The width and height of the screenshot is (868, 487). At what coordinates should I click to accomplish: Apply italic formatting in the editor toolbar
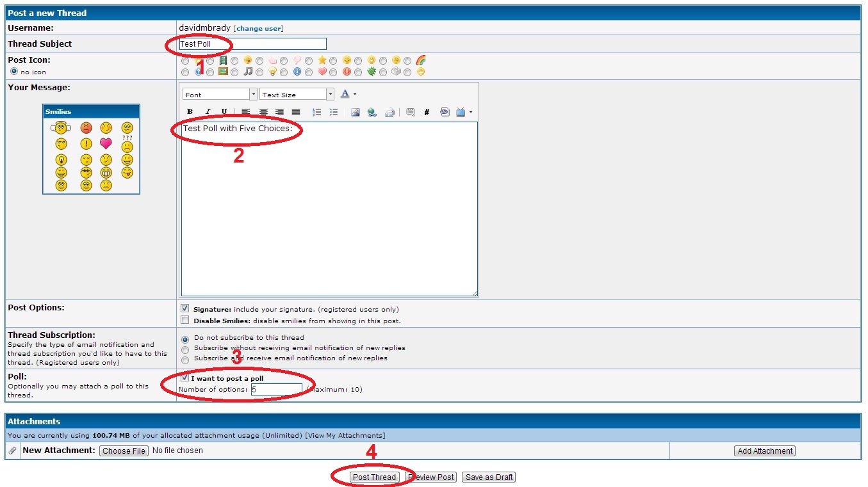[x=207, y=112]
